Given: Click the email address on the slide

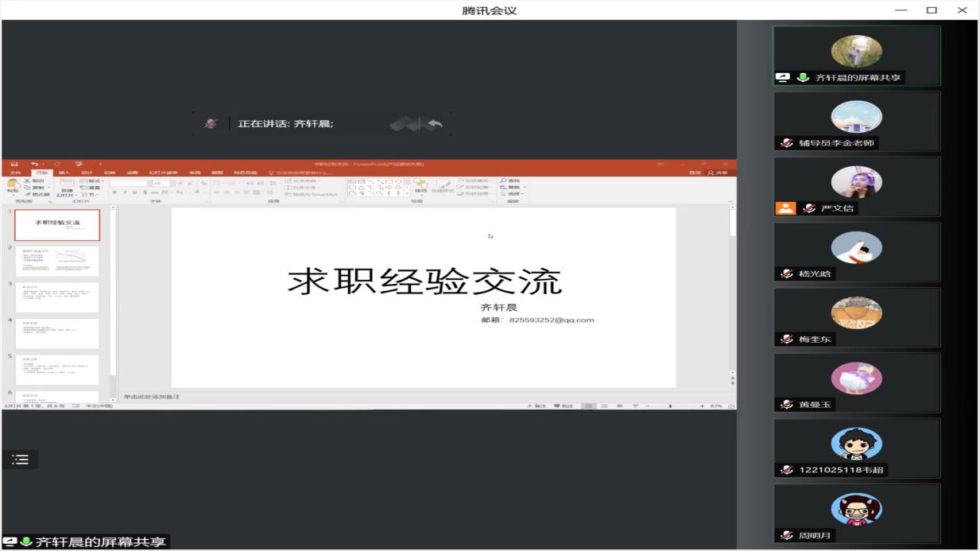Looking at the screenshot, I should tap(551, 320).
